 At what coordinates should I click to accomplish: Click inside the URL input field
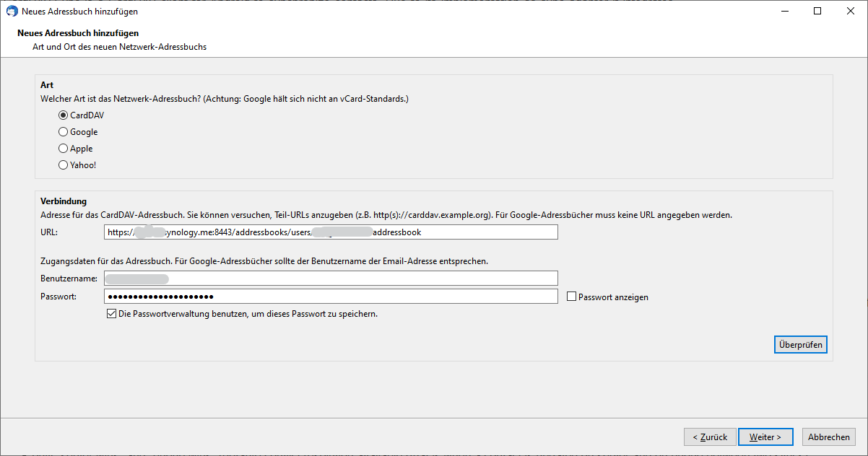[x=331, y=232]
